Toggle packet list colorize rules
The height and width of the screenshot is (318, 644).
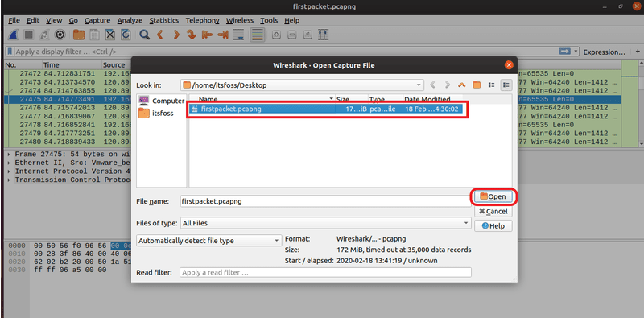click(257, 35)
